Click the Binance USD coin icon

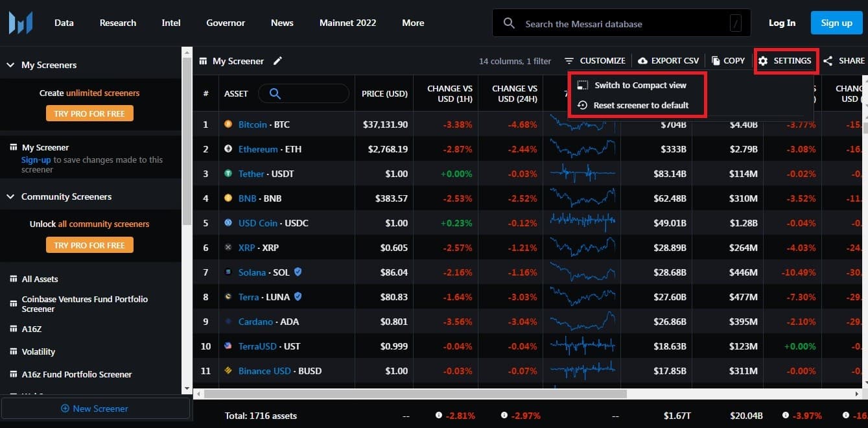click(x=228, y=371)
